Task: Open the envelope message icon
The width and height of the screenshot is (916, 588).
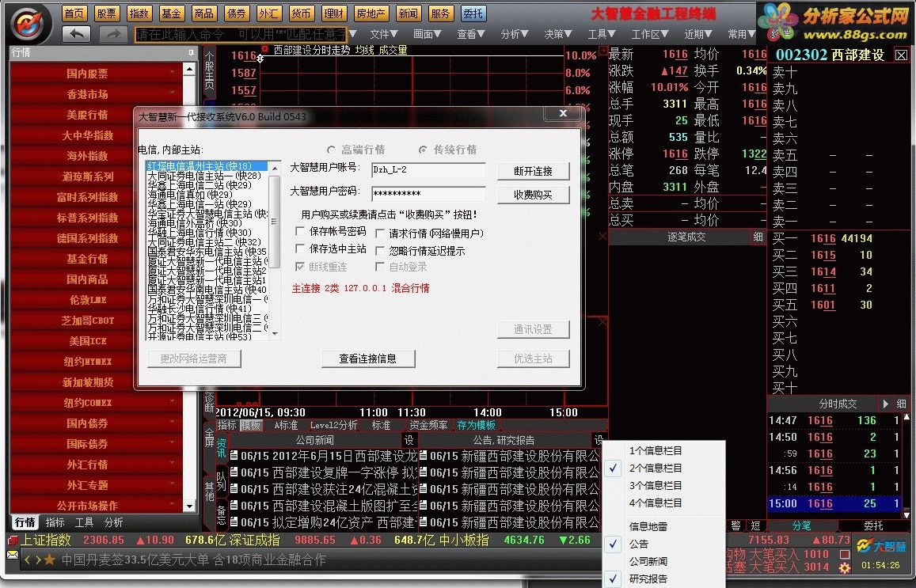Action: pos(12,555)
